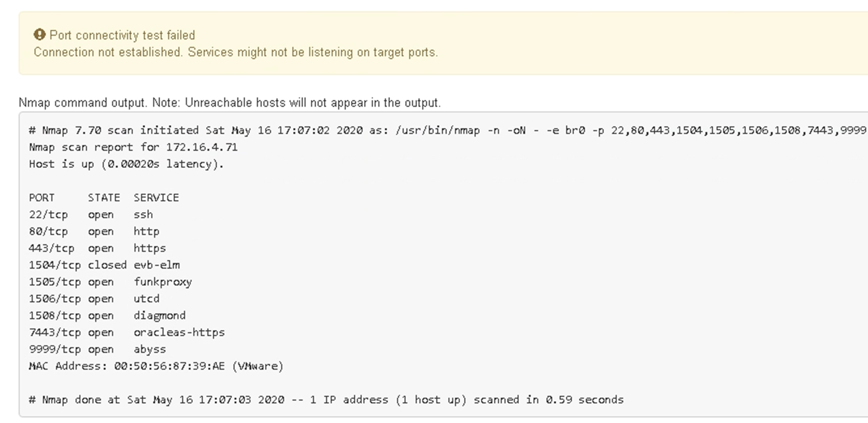Select the 9999/tcp abyss row
868x423 pixels.
click(97, 349)
